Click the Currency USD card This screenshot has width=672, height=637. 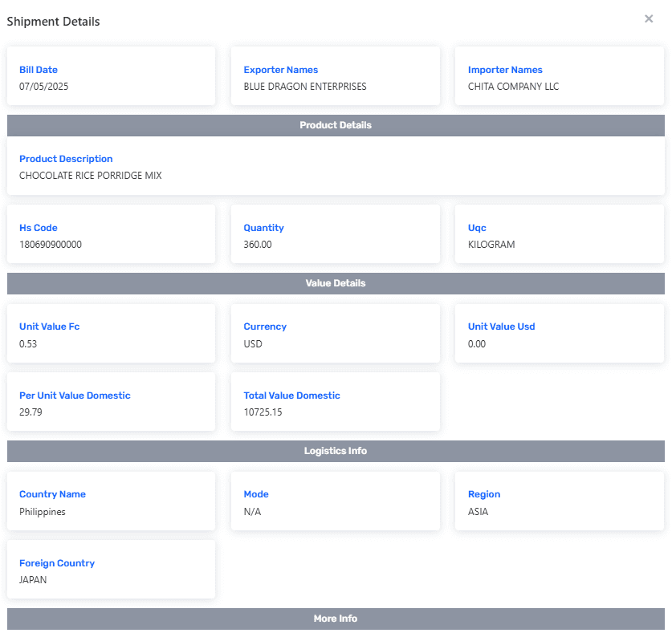click(335, 333)
